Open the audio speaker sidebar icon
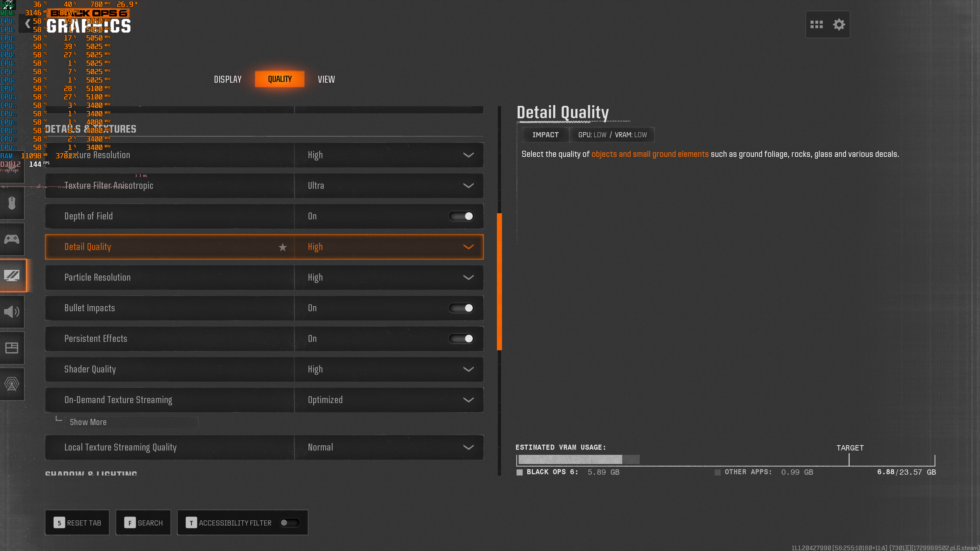The width and height of the screenshot is (980, 551). (12, 311)
